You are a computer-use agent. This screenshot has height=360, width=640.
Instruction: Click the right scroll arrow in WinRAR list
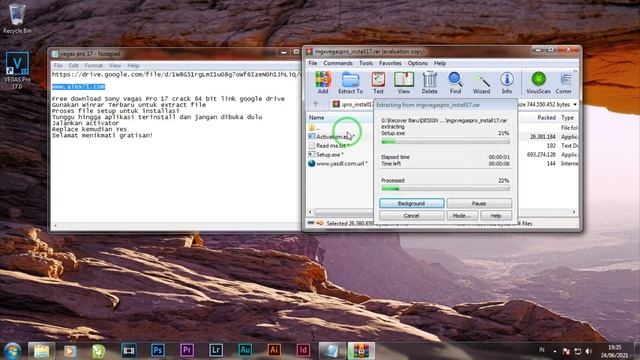(x=574, y=212)
